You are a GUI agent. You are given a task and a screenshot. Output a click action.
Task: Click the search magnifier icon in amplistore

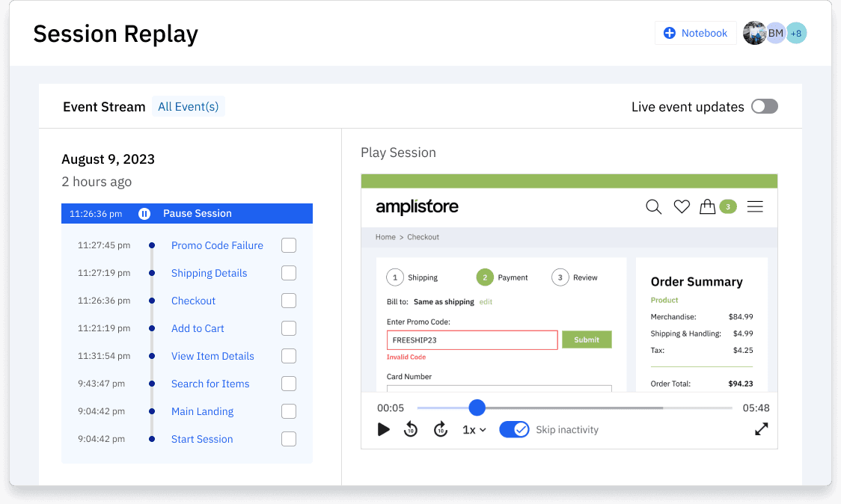[653, 207]
